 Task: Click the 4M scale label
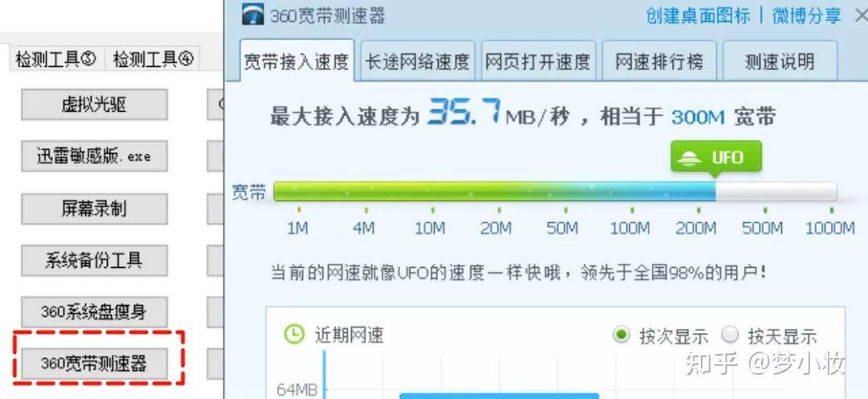[364, 228]
